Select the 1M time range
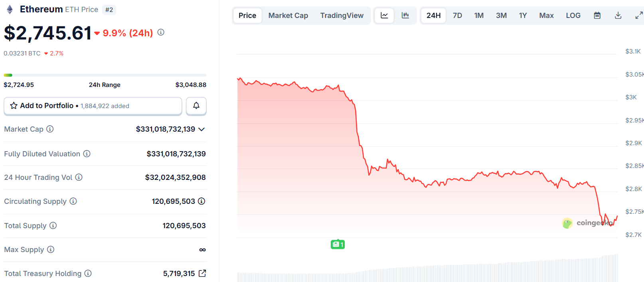 click(x=479, y=16)
